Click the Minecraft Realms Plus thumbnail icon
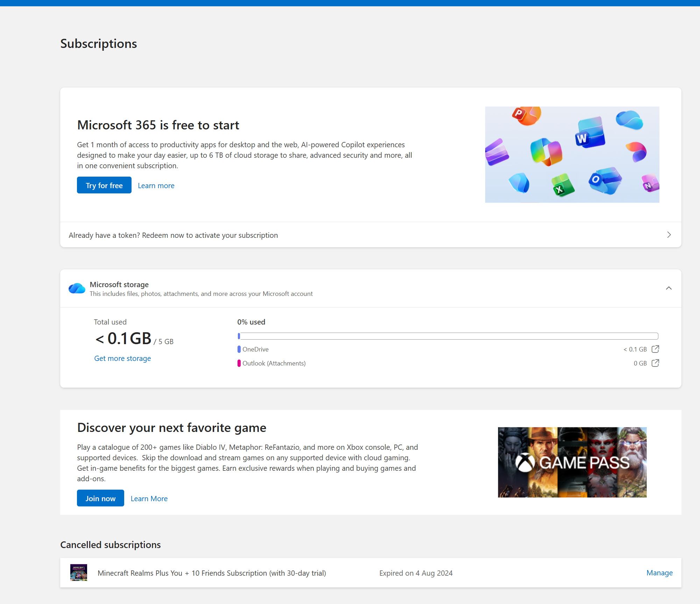 (79, 573)
